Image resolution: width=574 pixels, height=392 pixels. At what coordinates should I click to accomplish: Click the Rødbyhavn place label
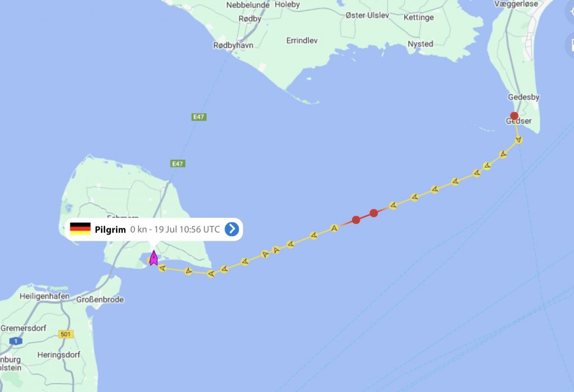point(233,45)
